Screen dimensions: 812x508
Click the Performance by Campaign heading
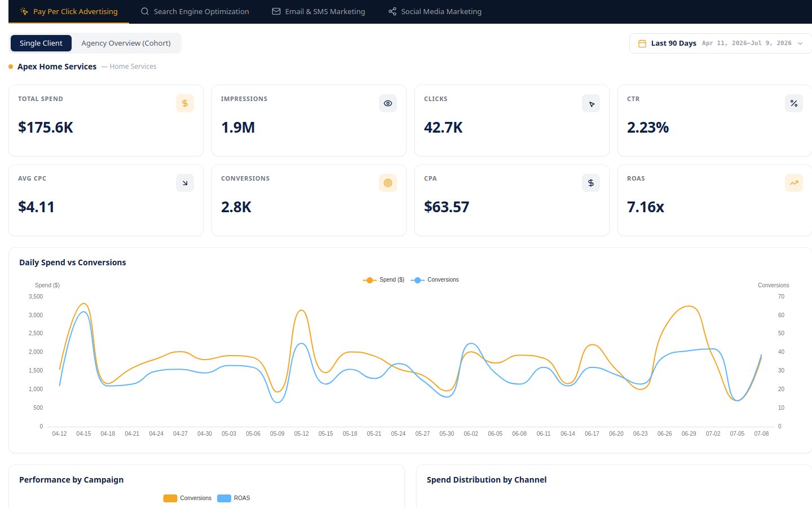(x=72, y=480)
